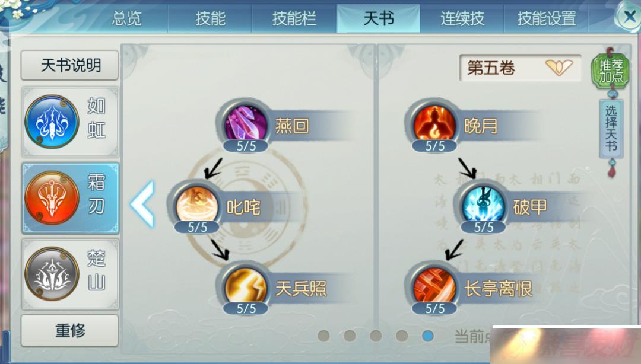Tap the 破甲 blue sword skill icon
Image resolution: width=641 pixels, height=364 pixels.
click(x=483, y=205)
